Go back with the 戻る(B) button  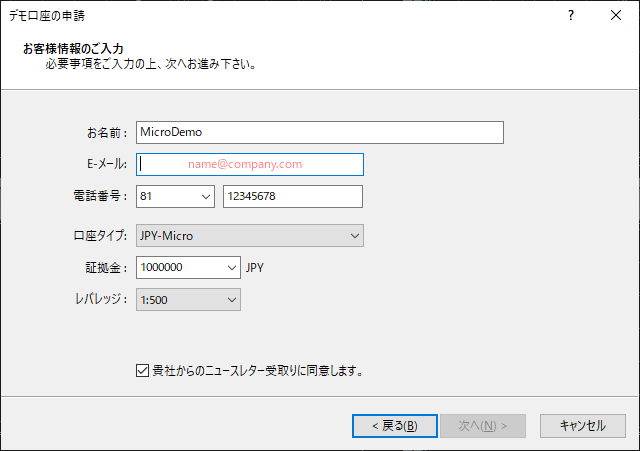tap(395, 426)
